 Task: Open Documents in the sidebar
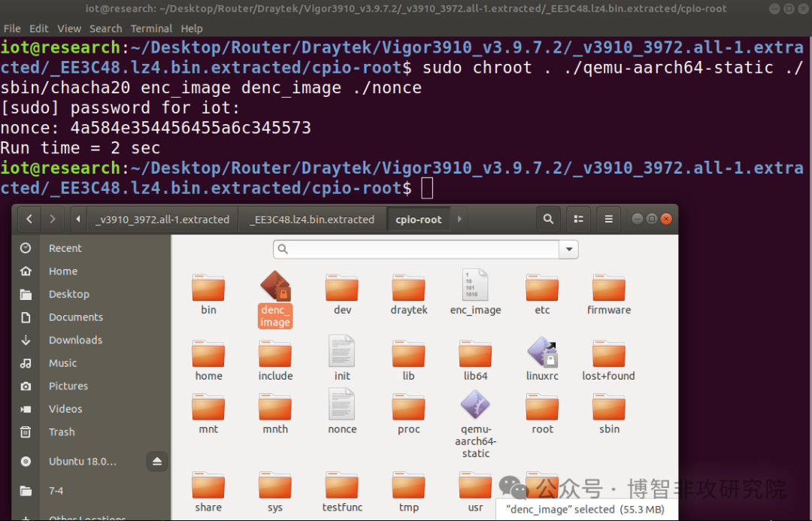[91, 317]
